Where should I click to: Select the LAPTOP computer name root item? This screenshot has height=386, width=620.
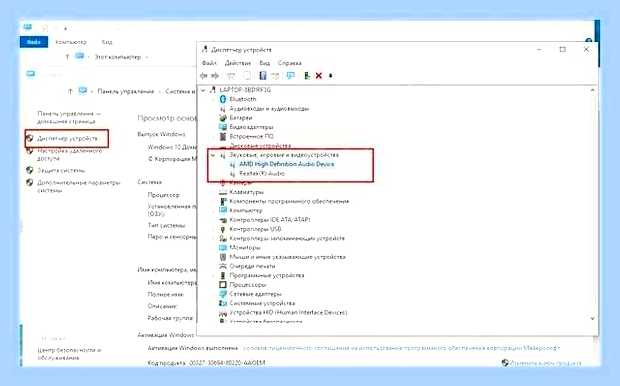(245, 90)
